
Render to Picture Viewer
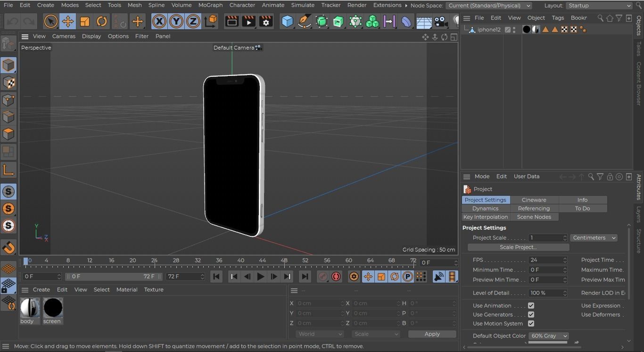click(x=248, y=21)
